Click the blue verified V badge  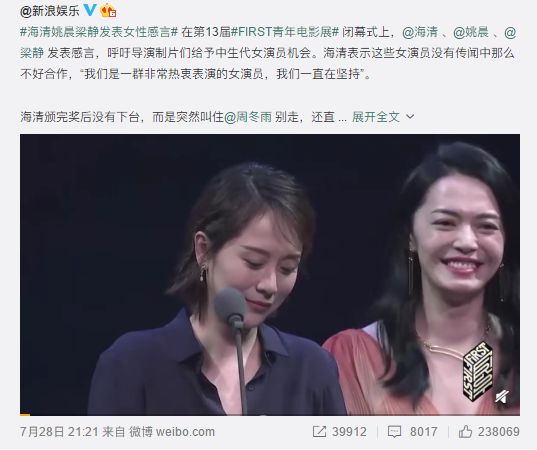[90, 9]
